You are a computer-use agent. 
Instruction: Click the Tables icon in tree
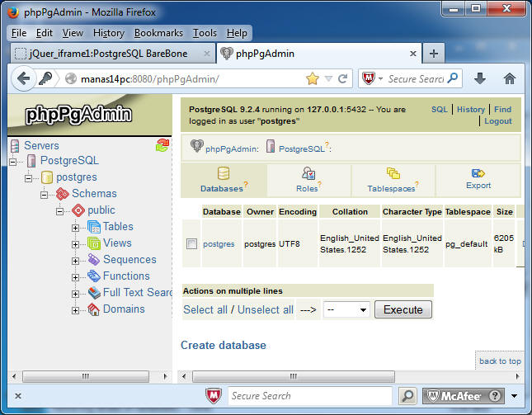pos(94,227)
